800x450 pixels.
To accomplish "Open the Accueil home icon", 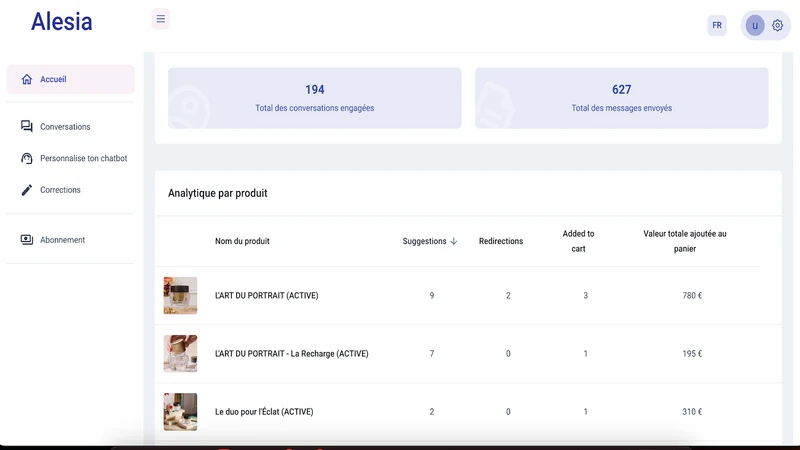I will (27, 79).
